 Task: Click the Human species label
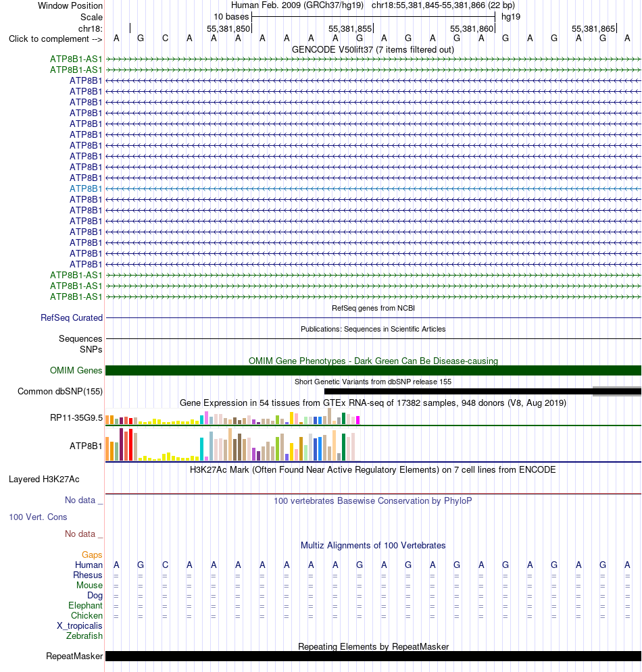click(x=89, y=565)
